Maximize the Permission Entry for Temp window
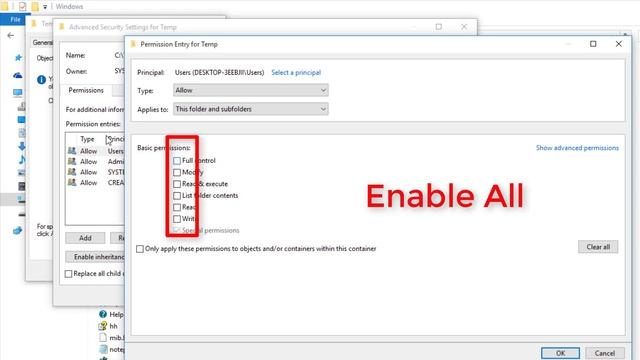The image size is (640, 360). pyautogui.click(x=593, y=44)
